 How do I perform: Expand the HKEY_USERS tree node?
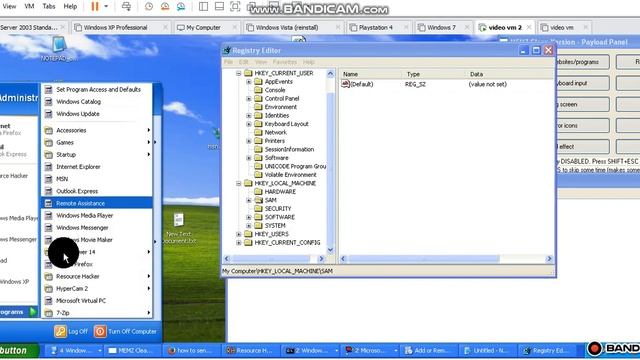tap(239, 234)
